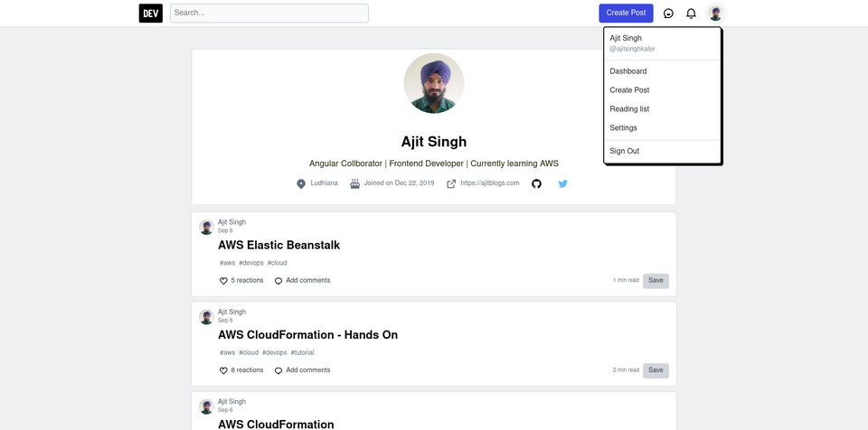Image resolution: width=868 pixels, height=430 pixels.
Task: Click the Angular Collborator bio line
Action: tap(434, 164)
